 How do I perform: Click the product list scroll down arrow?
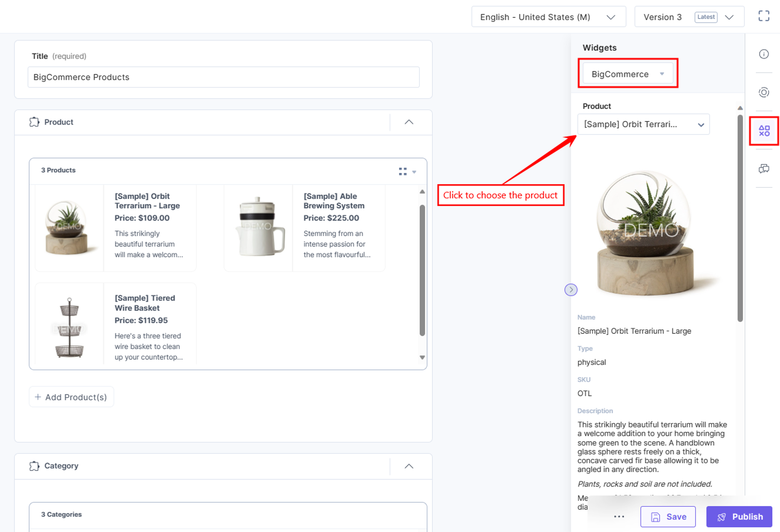click(422, 358)
